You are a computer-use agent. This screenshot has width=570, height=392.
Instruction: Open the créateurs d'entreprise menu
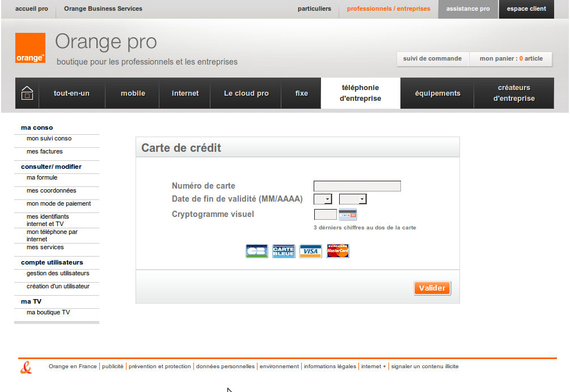click(x=514, y=93)
